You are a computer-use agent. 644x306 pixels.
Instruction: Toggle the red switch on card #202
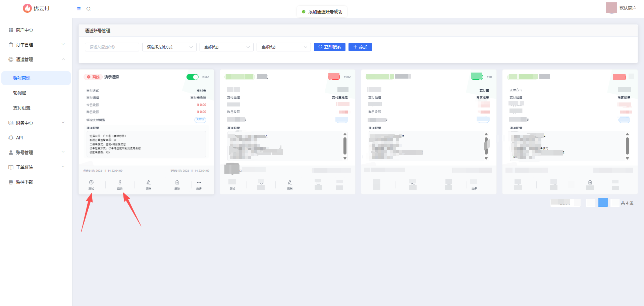click(x=334, y=77)
